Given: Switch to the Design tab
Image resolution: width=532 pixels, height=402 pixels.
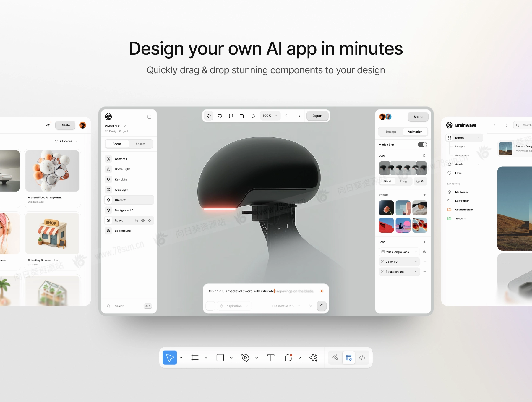Looking at the screenshot, I should coord(391,132).
